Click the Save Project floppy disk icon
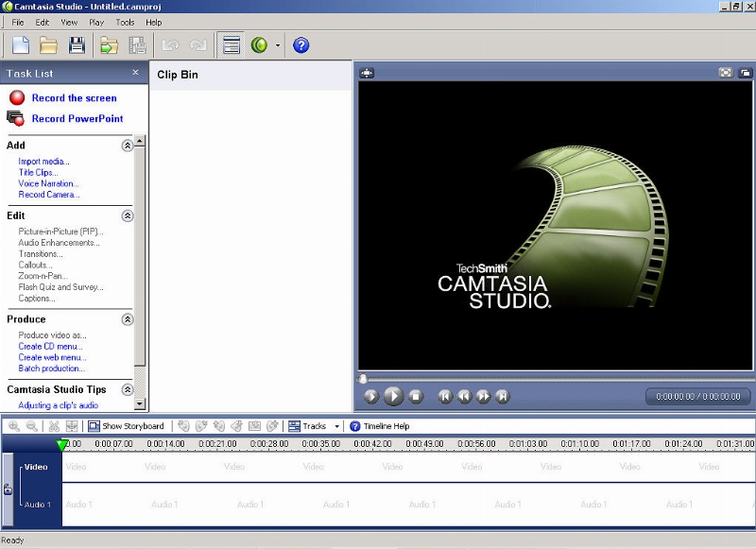This screenshot has height=549, width=756. [x=77, y=44]
